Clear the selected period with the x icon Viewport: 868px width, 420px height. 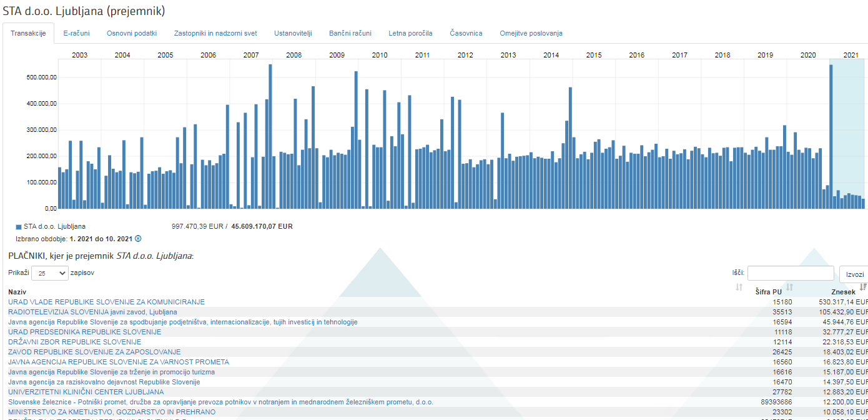click(139, 239)
